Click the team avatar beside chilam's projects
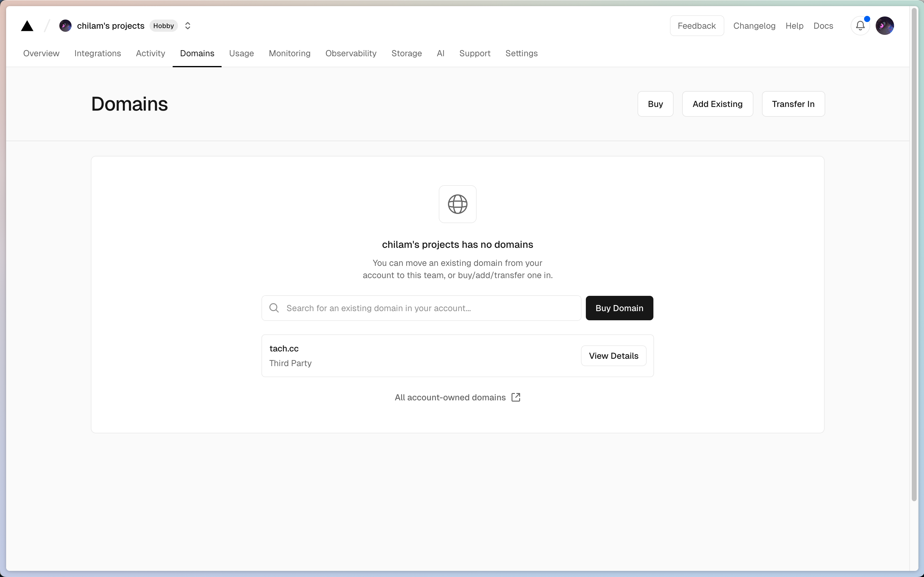 click(65, 26)
